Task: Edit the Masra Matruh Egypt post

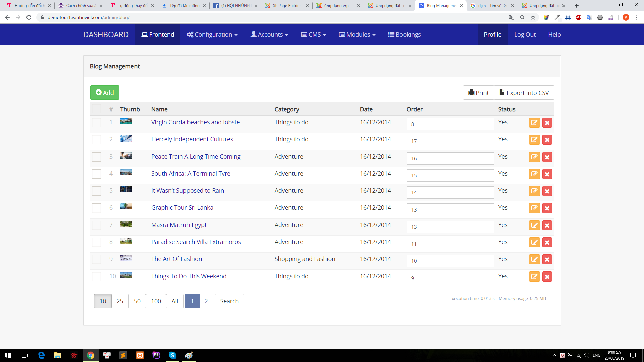Action: pyautogui.click(x=534, y=225)
